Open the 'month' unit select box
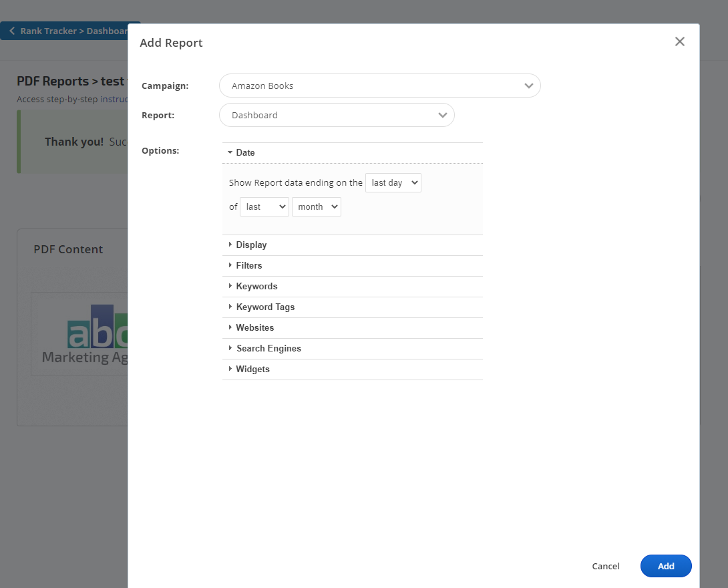728x588 pixels. pos(316,206)
